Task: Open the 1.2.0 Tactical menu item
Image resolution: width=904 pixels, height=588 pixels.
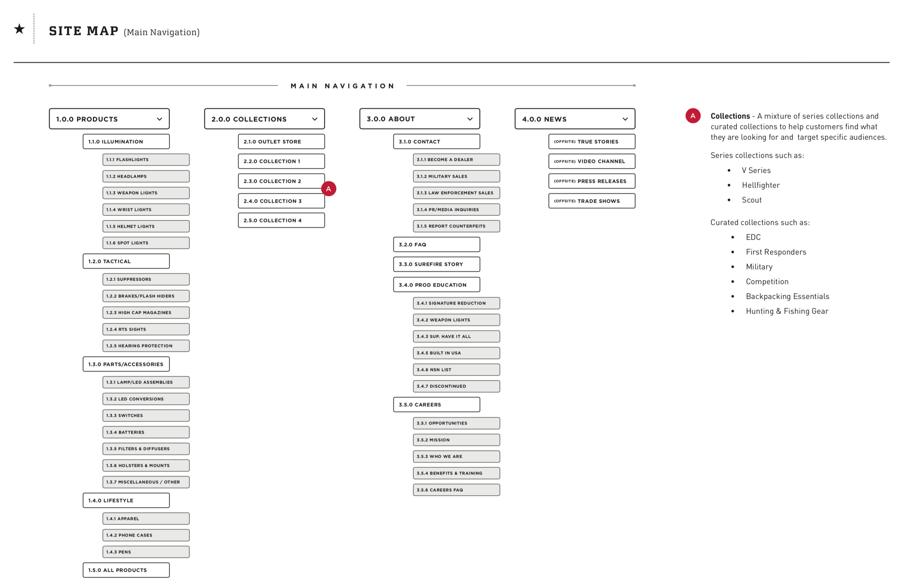Action: click(126, 261)
